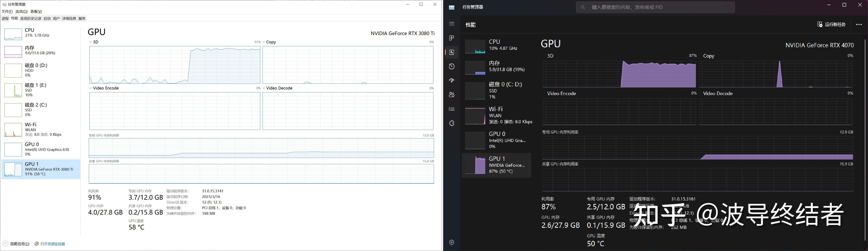868x251 pixels.
Task: Open Processes page icon in dark sidebar
Action: [x=451, y=38]
